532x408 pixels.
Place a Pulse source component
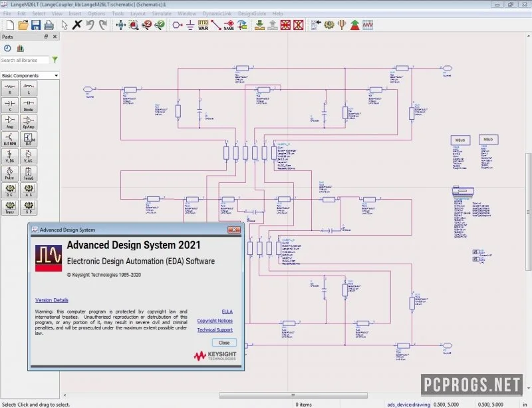[x=10, y=174]
